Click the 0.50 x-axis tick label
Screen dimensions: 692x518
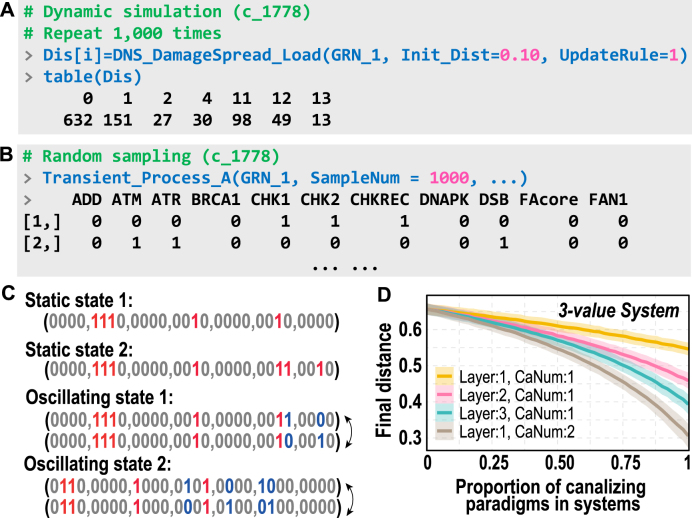click(x=559, y=463)
